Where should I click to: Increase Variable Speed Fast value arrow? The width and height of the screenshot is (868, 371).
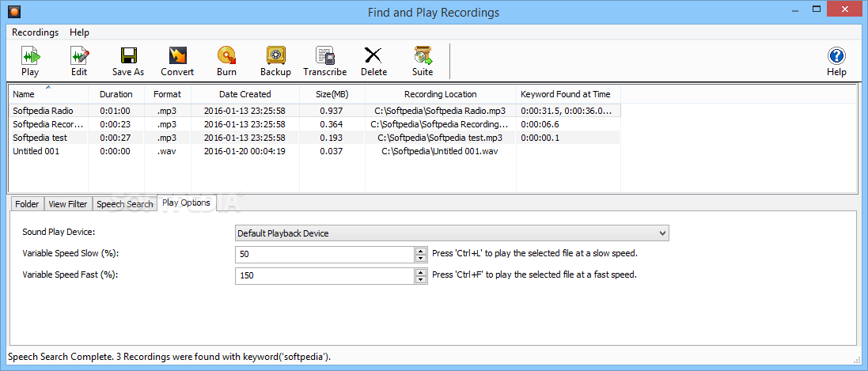coord(421,272)
